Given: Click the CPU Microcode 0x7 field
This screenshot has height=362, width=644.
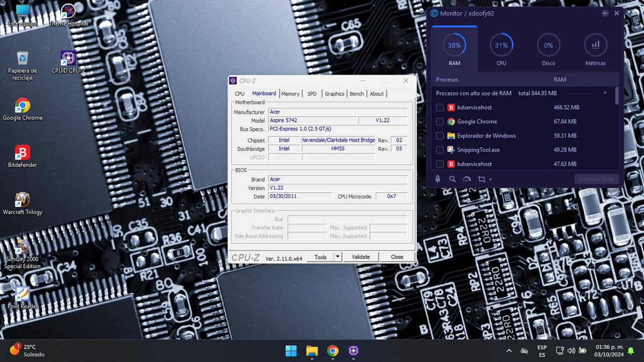Looking at the screenshot, I should 391,196.
